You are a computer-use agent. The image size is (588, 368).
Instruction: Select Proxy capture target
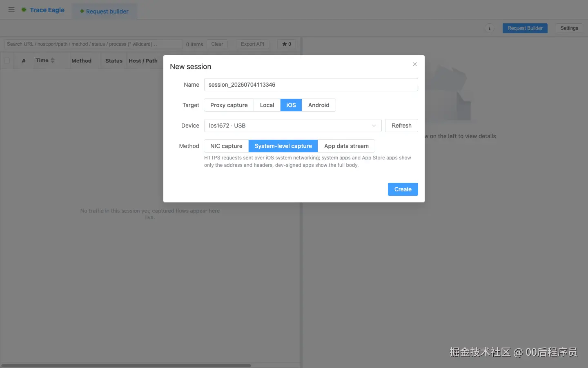click(x=229, y=105)
